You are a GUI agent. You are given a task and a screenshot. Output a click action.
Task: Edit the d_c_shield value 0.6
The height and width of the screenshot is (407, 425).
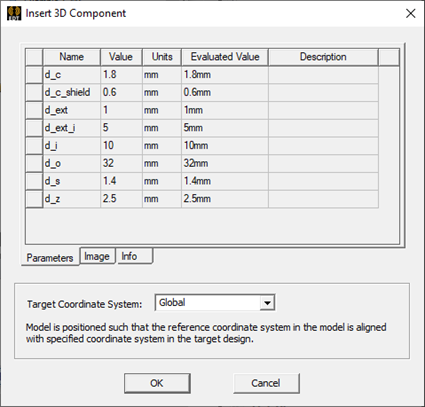pos(121,92)
